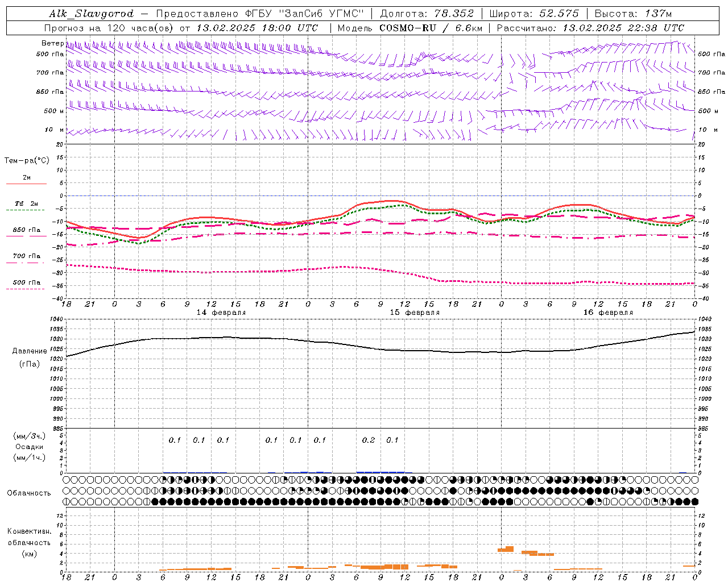Click the (мм/3ч.) units label

[29, 436]
